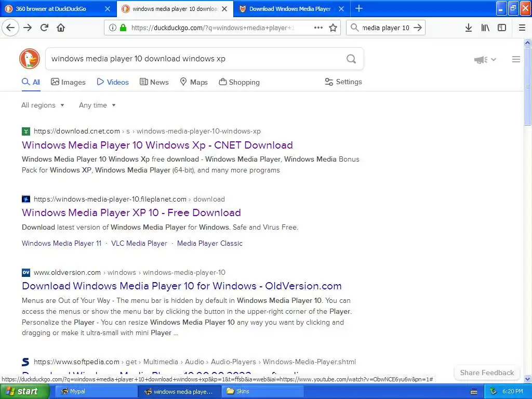View connection security via the green padlock
The image size is (532, 399).
[123, 28]
